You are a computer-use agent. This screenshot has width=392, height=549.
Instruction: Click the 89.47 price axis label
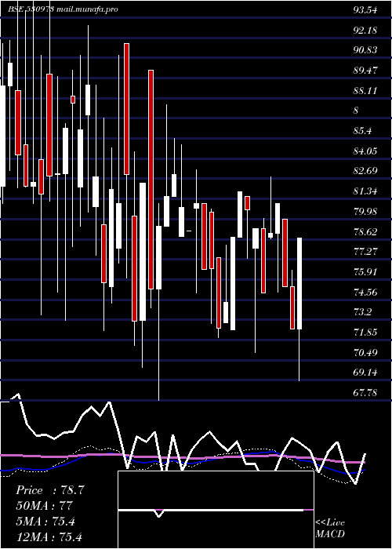coord(365,71)
